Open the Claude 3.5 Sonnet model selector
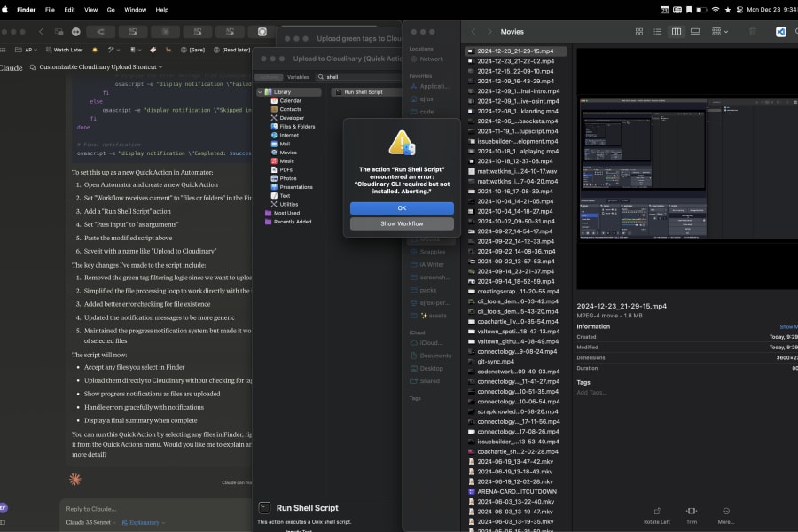Image resolution: width=798 pixels, height=532 pixels. coord(90,523)
